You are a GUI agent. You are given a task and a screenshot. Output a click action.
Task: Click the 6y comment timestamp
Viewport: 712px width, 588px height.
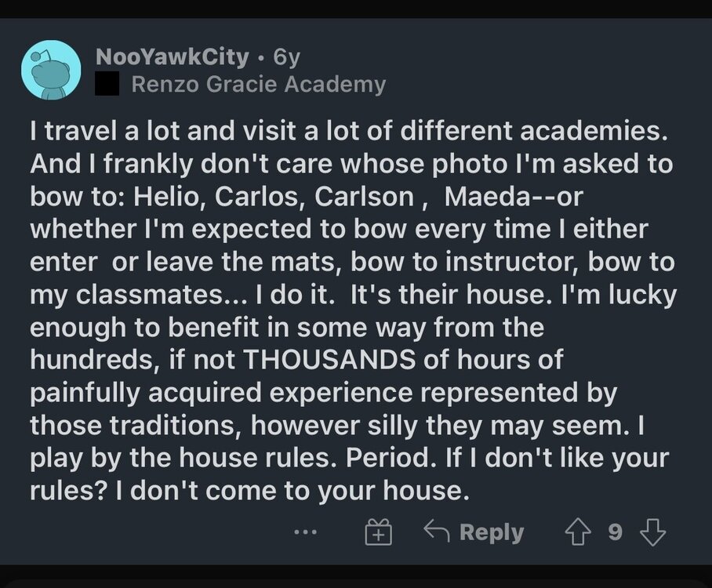[286, 57]
